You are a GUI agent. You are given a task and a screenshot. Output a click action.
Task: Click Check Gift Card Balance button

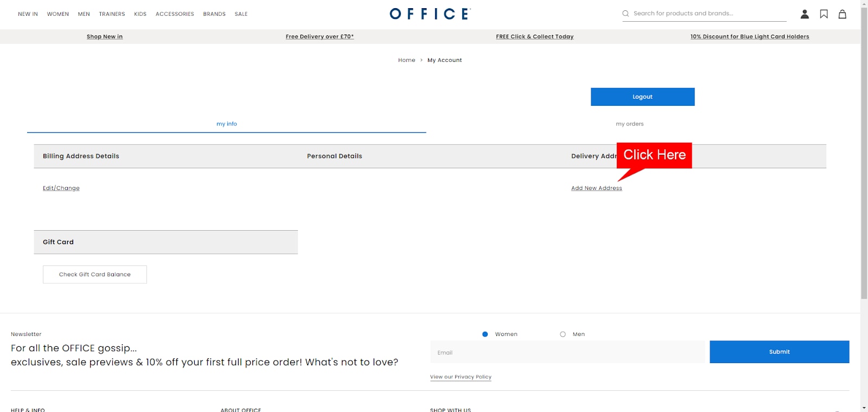pos(95,275)
